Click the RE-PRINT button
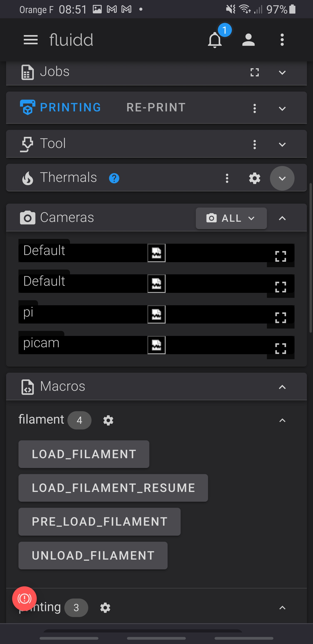Screen dimensions: 313x644 [155, 107]
